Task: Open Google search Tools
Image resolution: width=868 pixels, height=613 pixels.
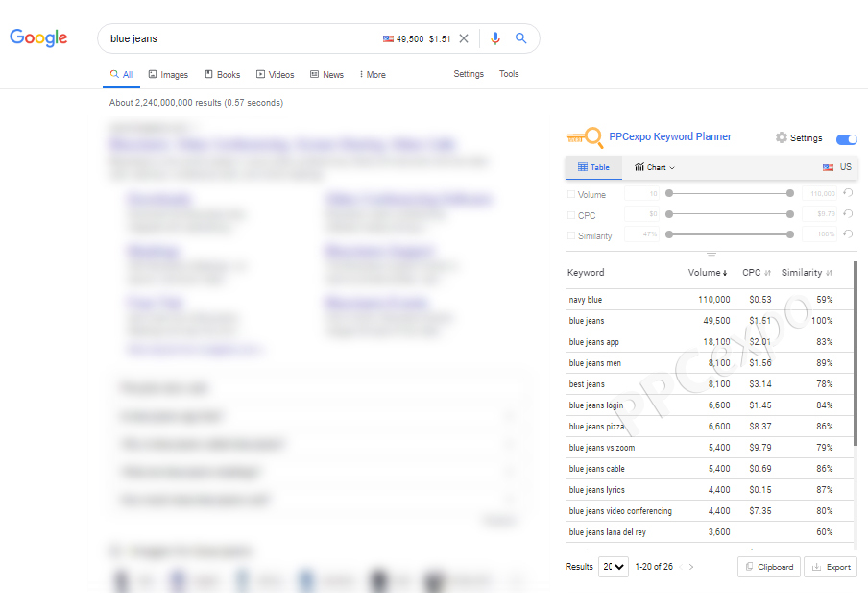Action: click(509, 74)
